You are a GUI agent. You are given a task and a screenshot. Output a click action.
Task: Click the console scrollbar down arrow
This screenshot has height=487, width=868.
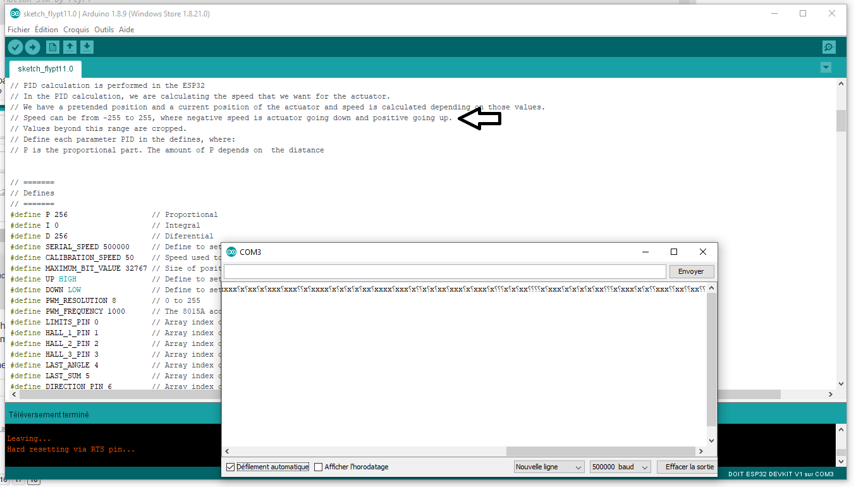[841, 462]
